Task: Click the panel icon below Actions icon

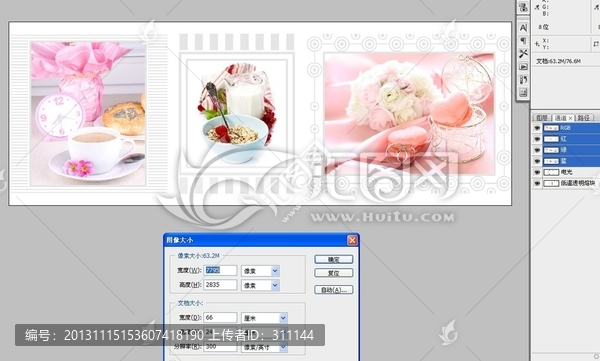Action: (x=523, y=80)
